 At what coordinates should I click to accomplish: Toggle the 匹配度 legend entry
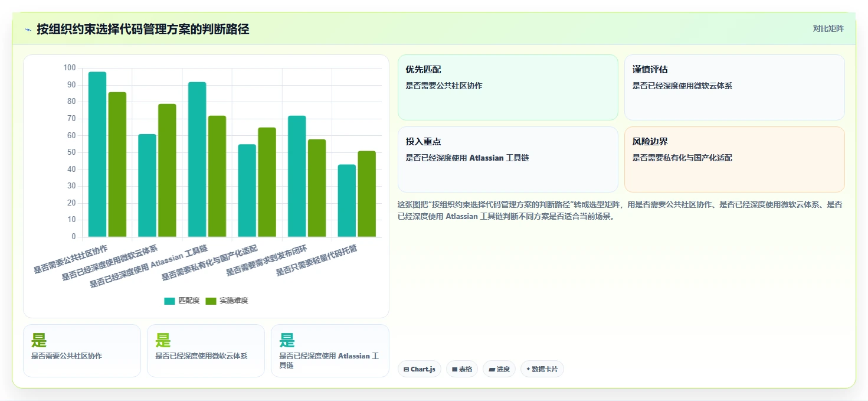pos(182,301)
